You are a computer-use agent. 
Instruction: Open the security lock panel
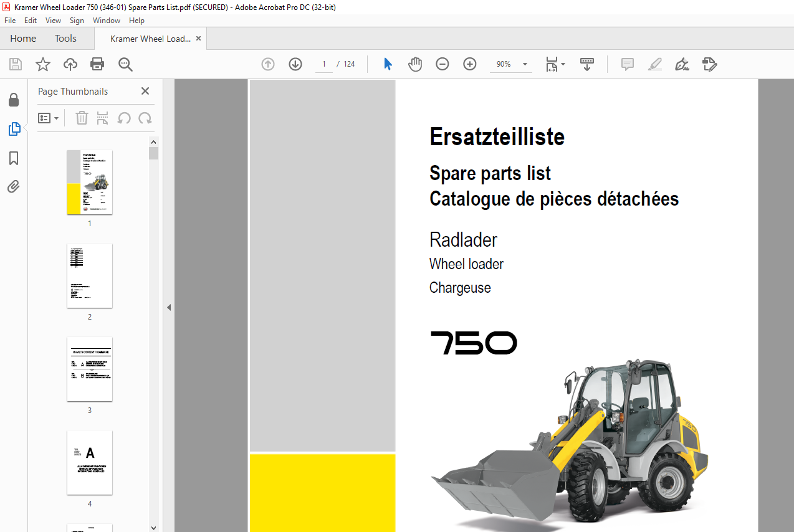(x=14, y=100)
